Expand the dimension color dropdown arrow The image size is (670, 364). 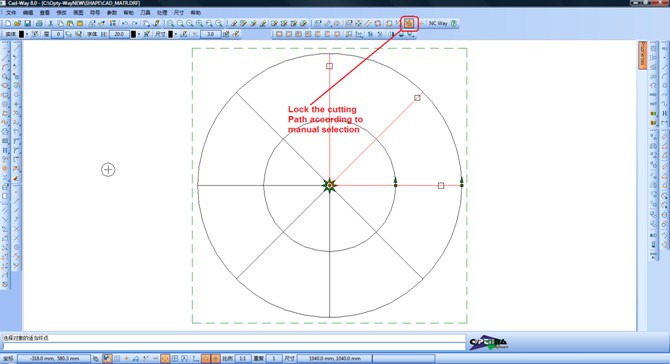pos(176,34)
